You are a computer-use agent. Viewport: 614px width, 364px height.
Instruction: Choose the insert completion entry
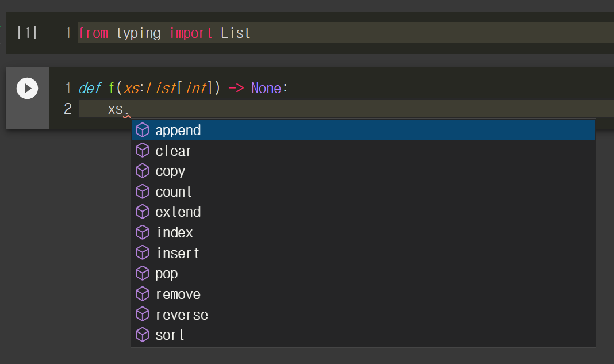coord(178,253)
